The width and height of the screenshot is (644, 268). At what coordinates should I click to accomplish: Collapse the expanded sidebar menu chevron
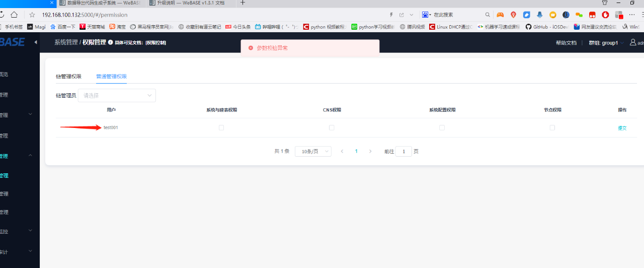pyautogui.click(x=30, y=156)
